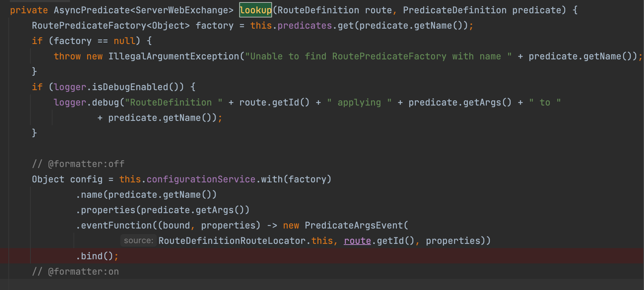Click the underlined route variable
The width and height of the screenshot is (644, 290).
click(x=357, y=241)
